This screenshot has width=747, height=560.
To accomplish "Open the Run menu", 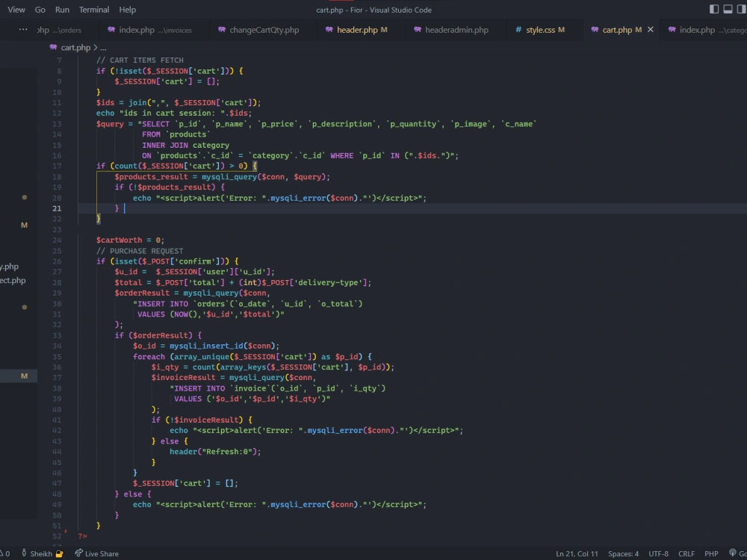I will [x=62, y=10].
